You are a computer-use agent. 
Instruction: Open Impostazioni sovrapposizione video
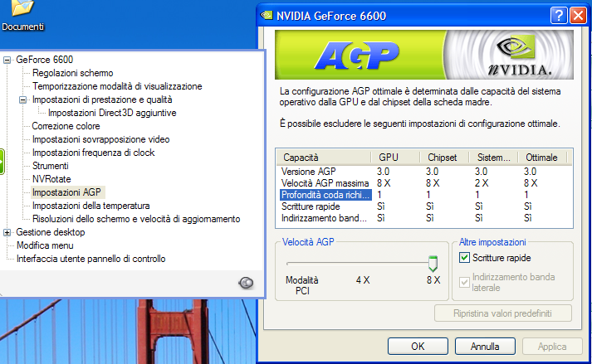100,139
